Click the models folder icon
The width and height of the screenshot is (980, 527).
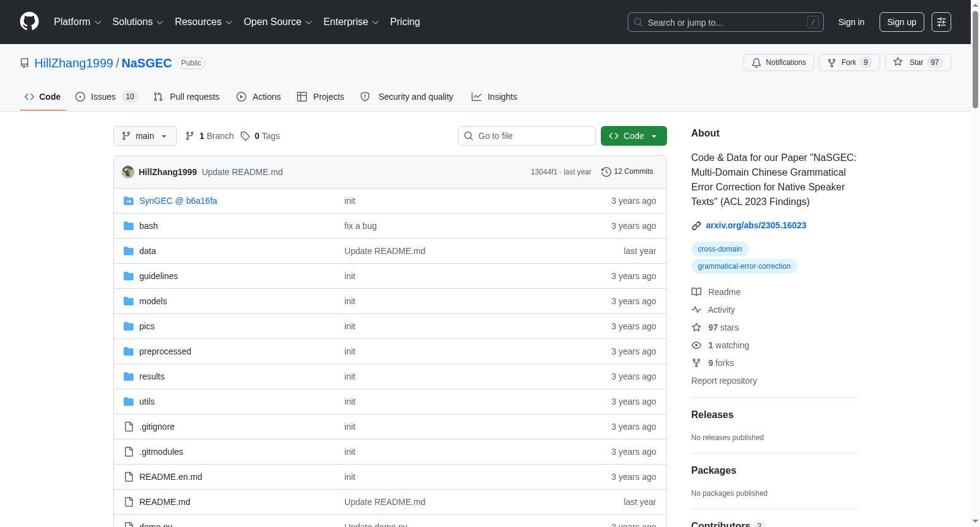[129, 301]
